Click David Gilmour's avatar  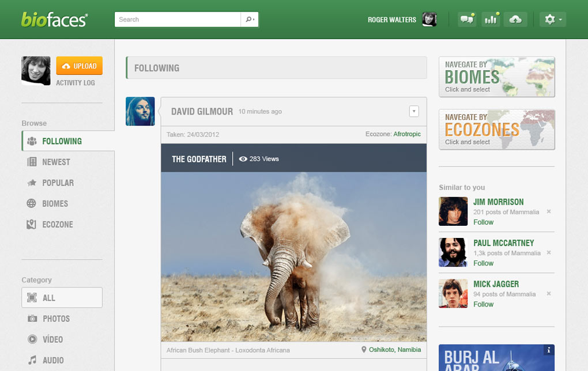point(140,111)
